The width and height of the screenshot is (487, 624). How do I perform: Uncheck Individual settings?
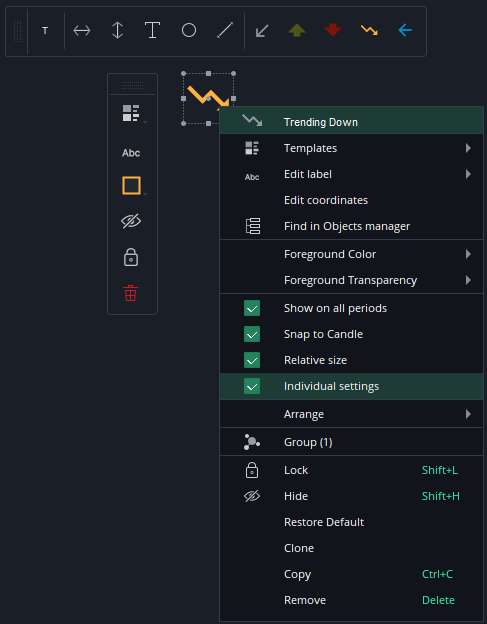point(252,386)
